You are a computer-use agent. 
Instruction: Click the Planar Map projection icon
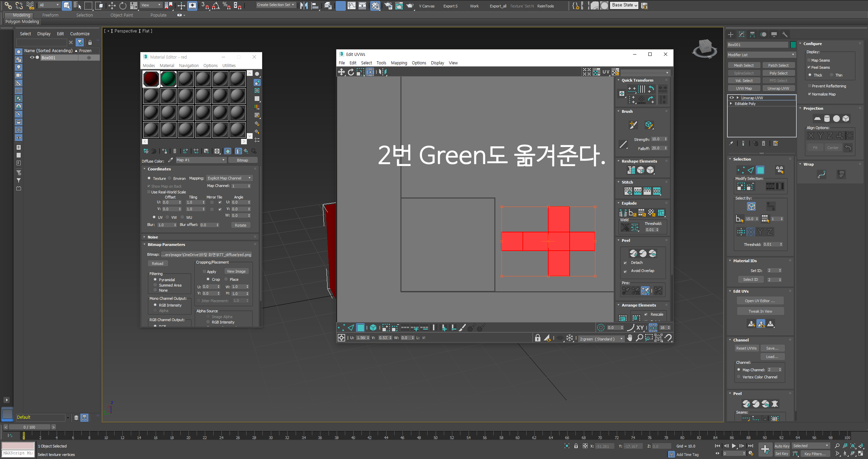pyautogui.click(x=817, y=119)
